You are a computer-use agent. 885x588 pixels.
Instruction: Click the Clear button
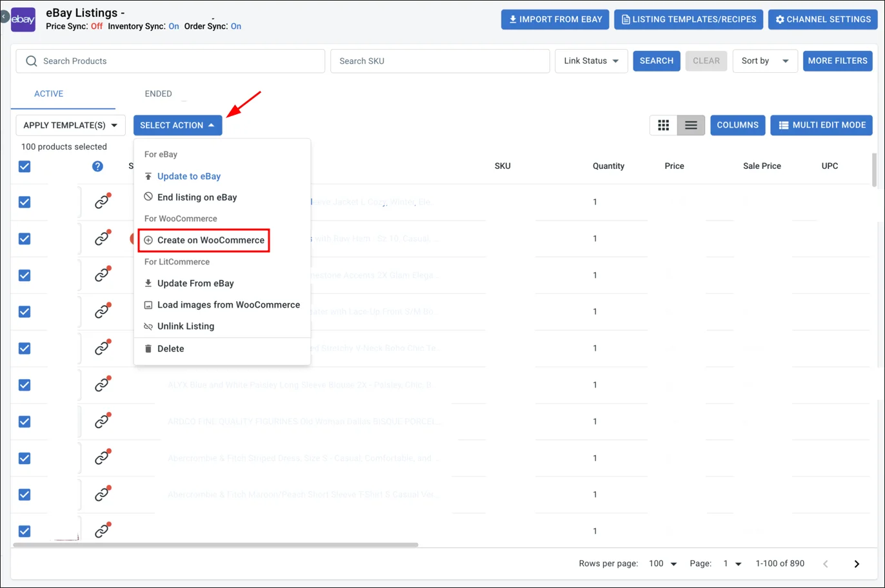(x=706, y=61)
